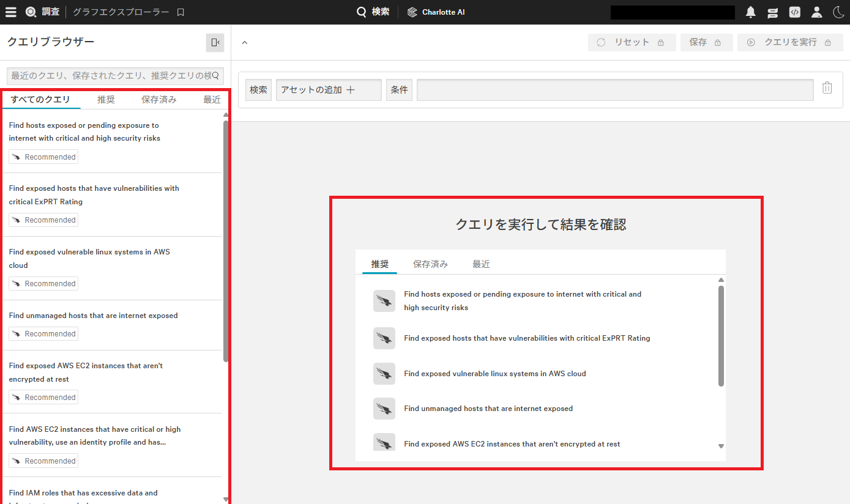Open the hamburger navigation menu
This screenshot has width=850, height=504.
click(x=10, y=12)
